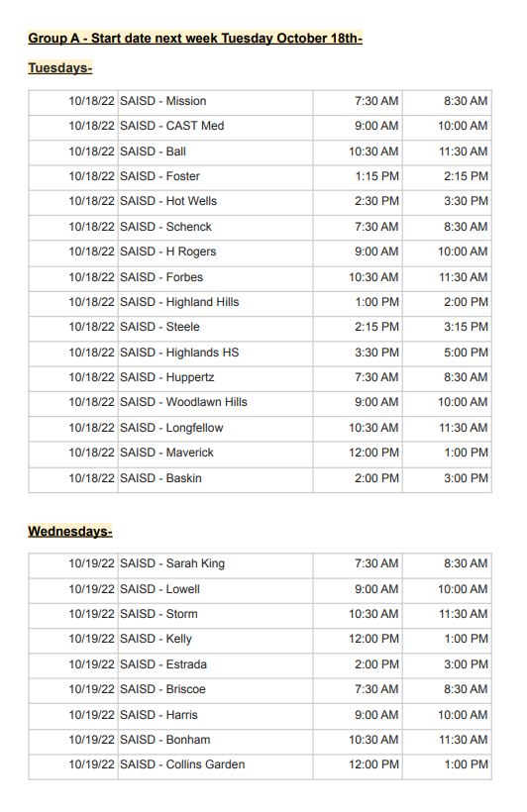
Task: Click the Tuesdays- section heading
Action: tap(60, 68)
